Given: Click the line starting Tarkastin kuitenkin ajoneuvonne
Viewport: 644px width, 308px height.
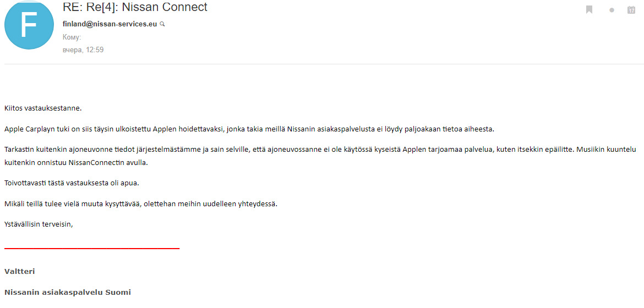Looking at the screenshot, I should 321,149.
